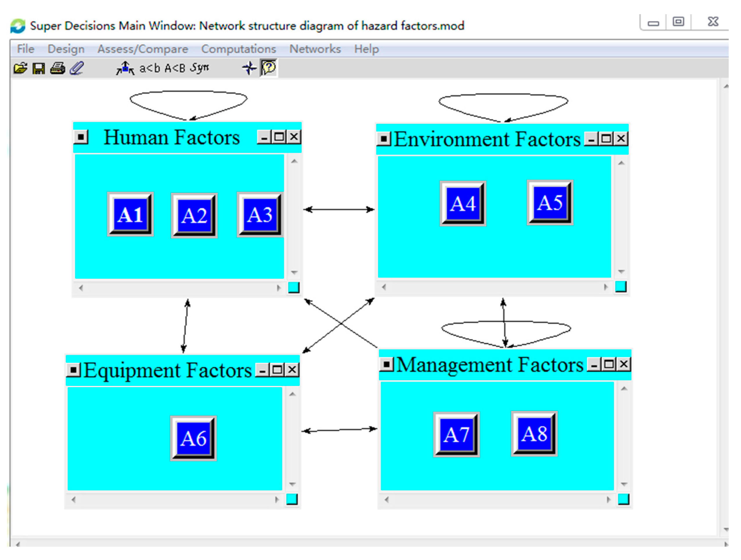Click the node connections arrows icon

point(125,68)
